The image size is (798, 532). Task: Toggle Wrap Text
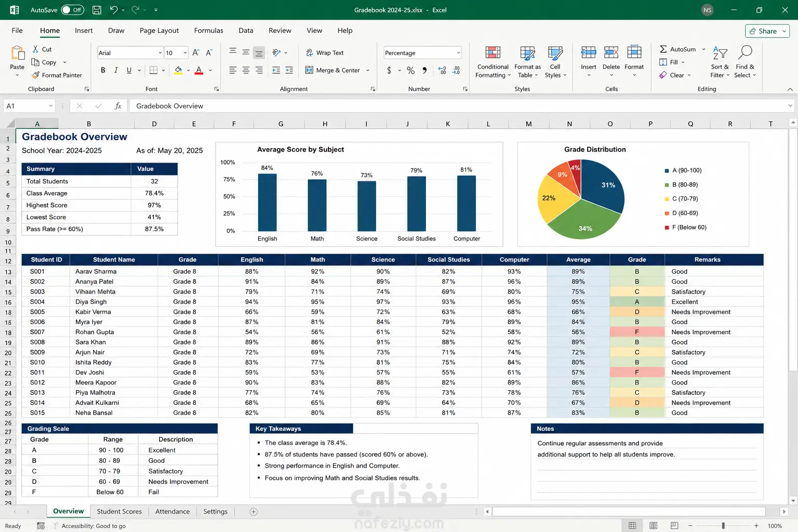pyautogui.click(x=325, y=52)
